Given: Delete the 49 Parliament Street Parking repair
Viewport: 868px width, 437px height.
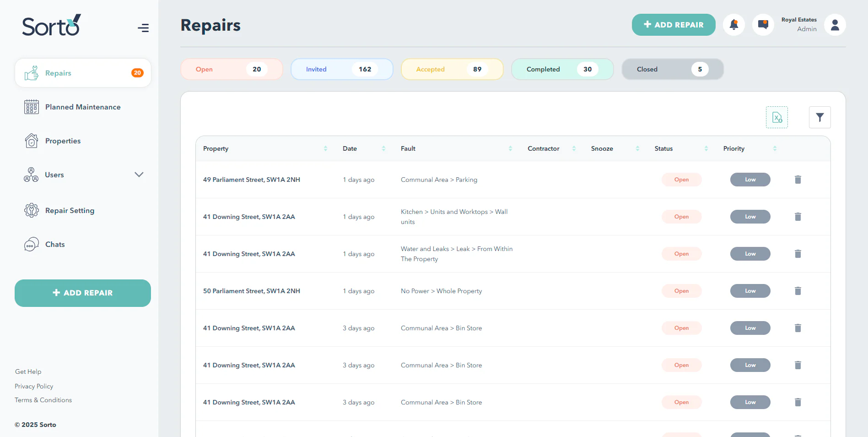Looking at the screenshot, I should point(798,180).
